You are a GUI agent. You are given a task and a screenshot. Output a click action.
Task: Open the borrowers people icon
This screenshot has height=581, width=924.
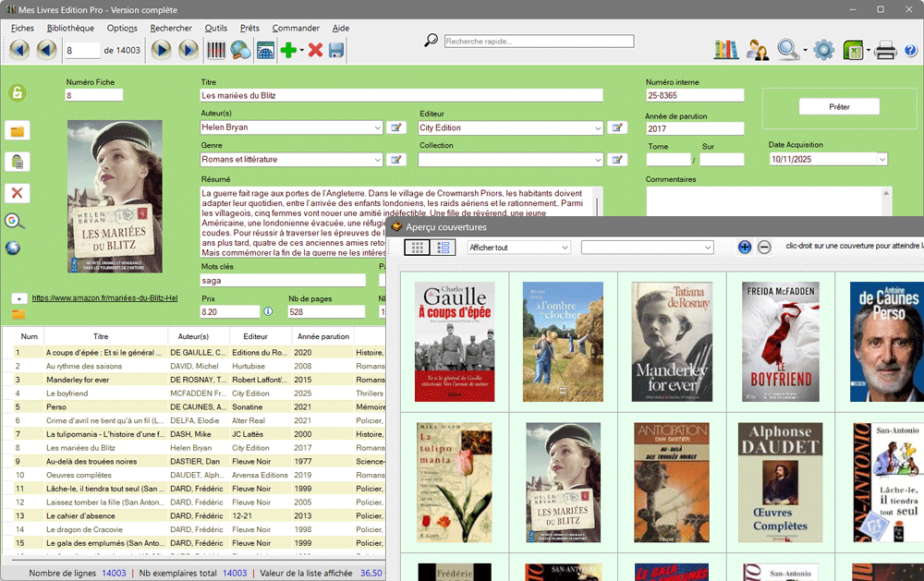758,50
